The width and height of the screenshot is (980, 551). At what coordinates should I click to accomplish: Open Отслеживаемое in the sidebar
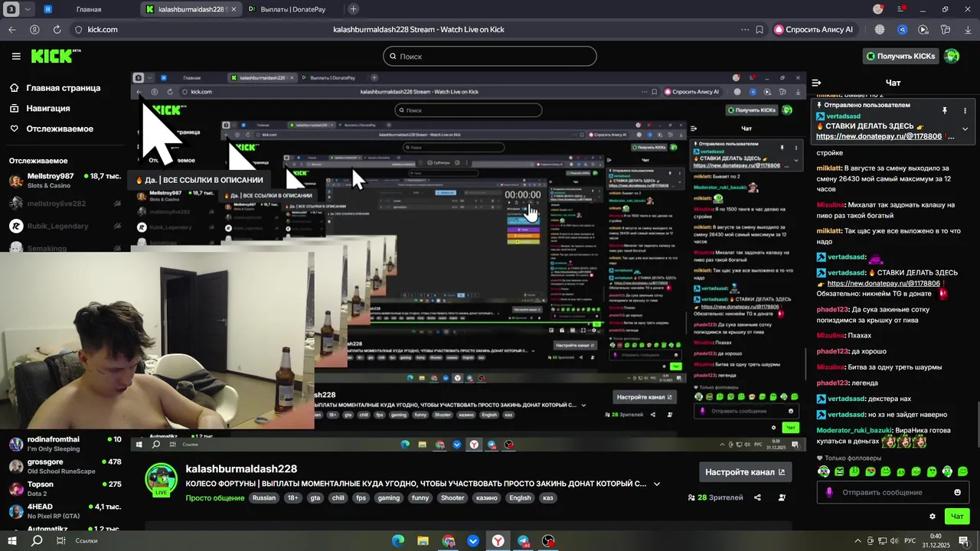pyautogui.click(x=60, y=129)
